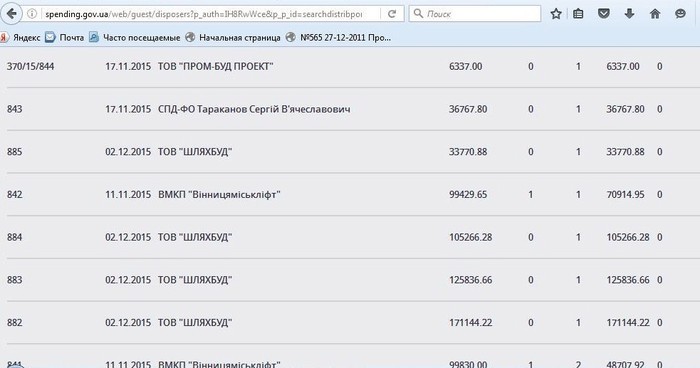This screenshot has height=368, width=700.
Task: Select the first 171144.22 amount
Action: [x=471, y=322]
